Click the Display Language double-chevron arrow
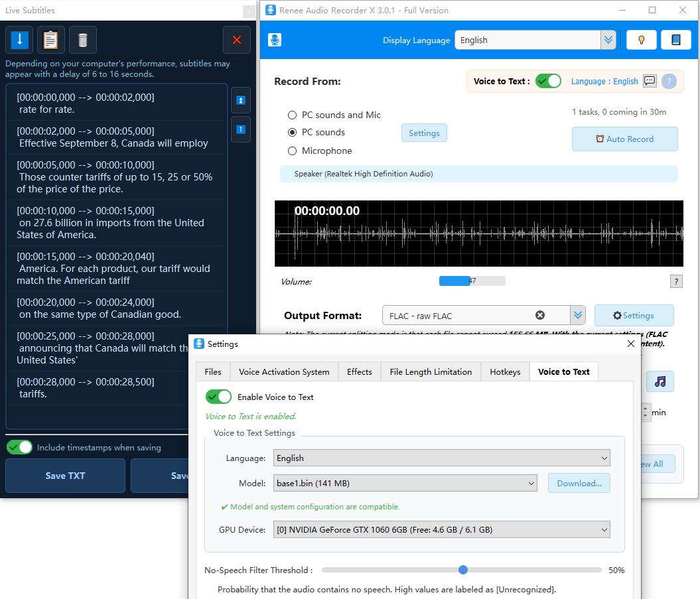The height and width of the screenshot is (599, 700). 608,40
